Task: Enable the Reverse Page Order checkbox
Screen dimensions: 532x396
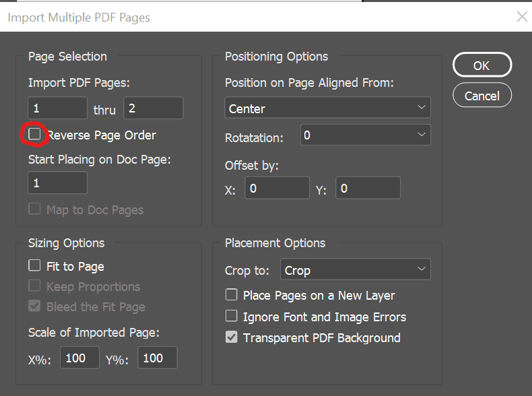Action: tap(34, 135)
